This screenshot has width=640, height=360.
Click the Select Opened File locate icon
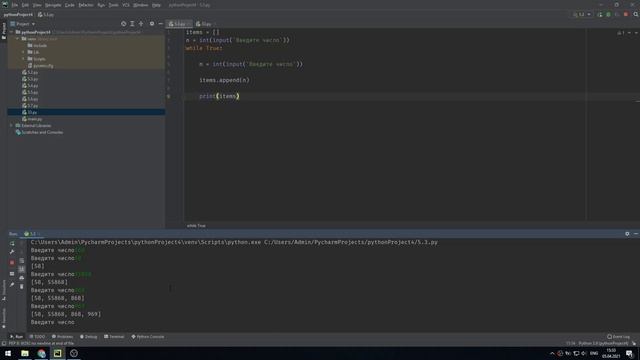tap(123, 24)
